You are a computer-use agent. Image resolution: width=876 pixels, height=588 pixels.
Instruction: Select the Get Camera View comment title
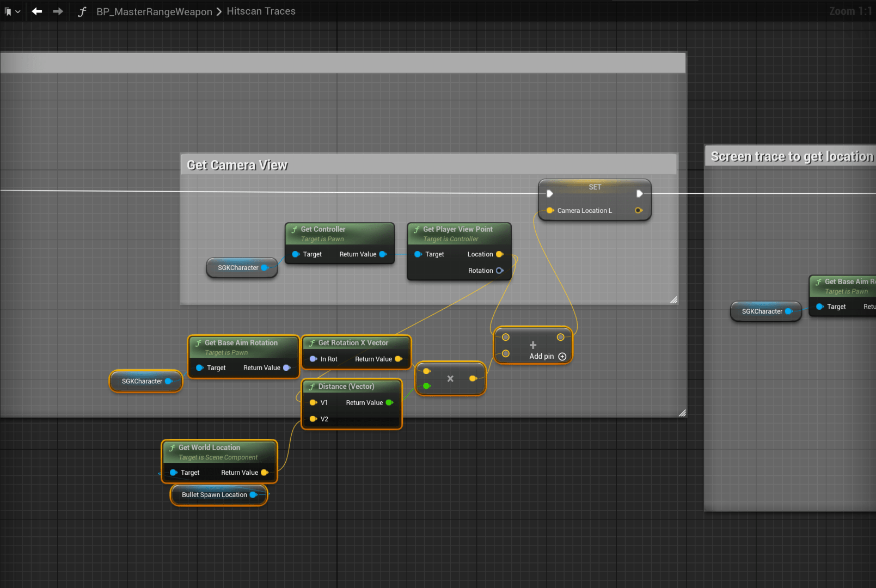pyautogui.click(x=237, y=165)
